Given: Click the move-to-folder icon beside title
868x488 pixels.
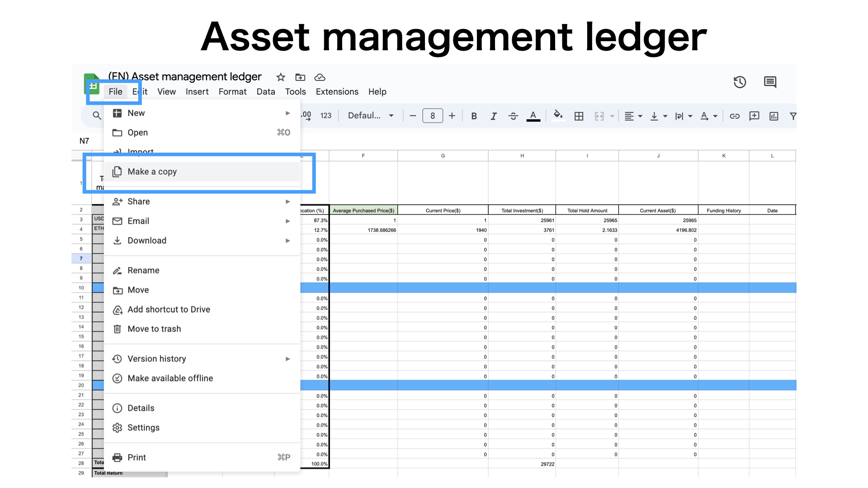Looking at the screenshot, I should tap(300, 77).
